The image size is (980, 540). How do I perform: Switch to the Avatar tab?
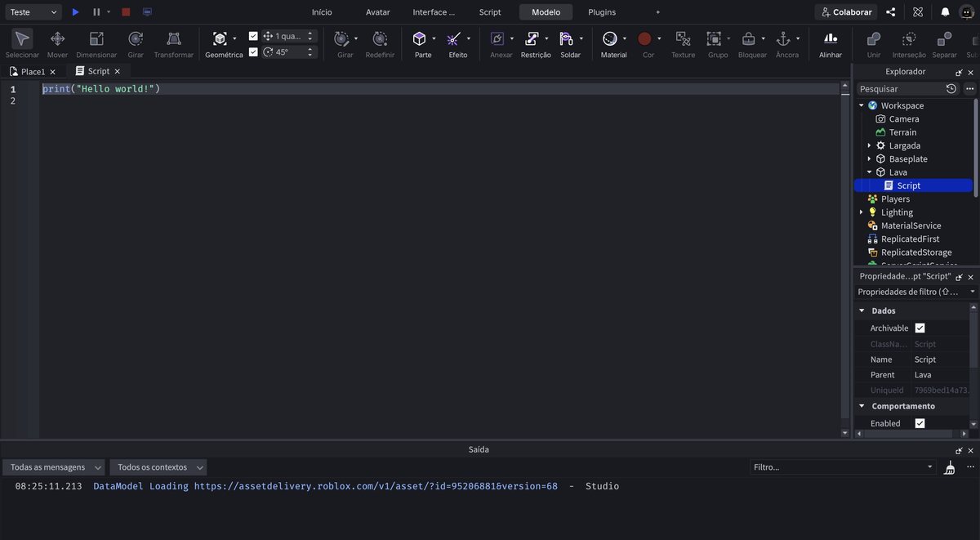[x=378, y=12]
